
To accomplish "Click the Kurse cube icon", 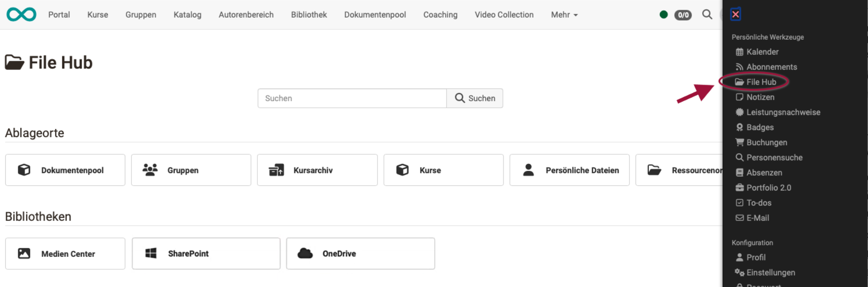I will (402, 170).
